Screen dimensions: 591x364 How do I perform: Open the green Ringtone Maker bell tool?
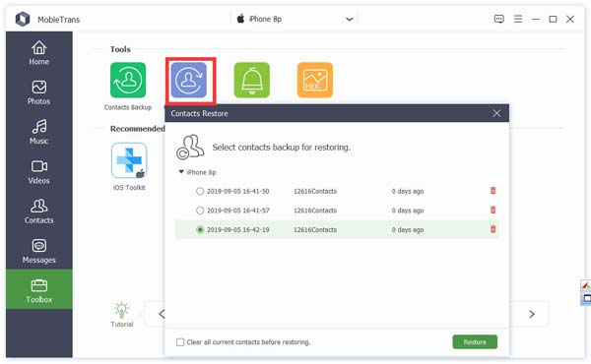252,80
